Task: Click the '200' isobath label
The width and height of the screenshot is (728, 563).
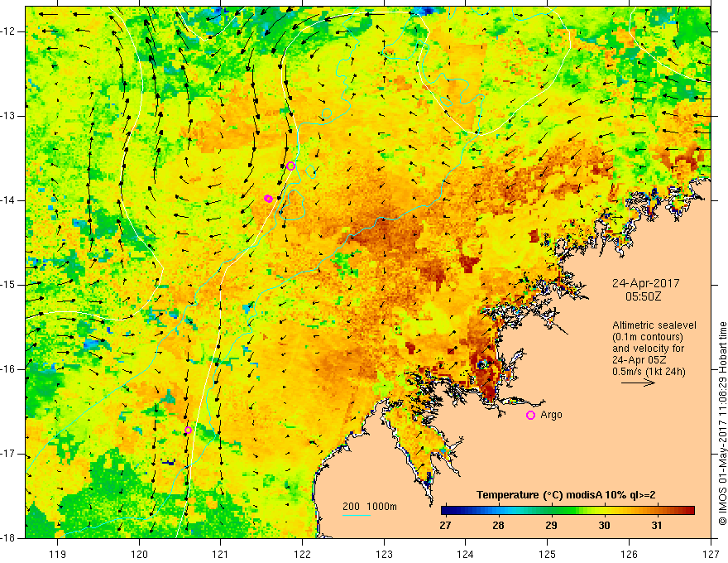Action: [x=351, y=507]
